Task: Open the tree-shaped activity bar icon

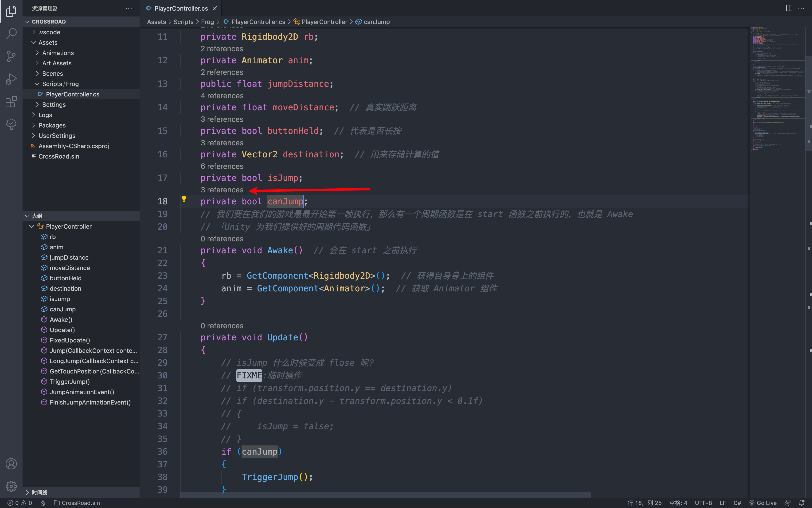Action: pyautogui.click(x=11, y=124)
